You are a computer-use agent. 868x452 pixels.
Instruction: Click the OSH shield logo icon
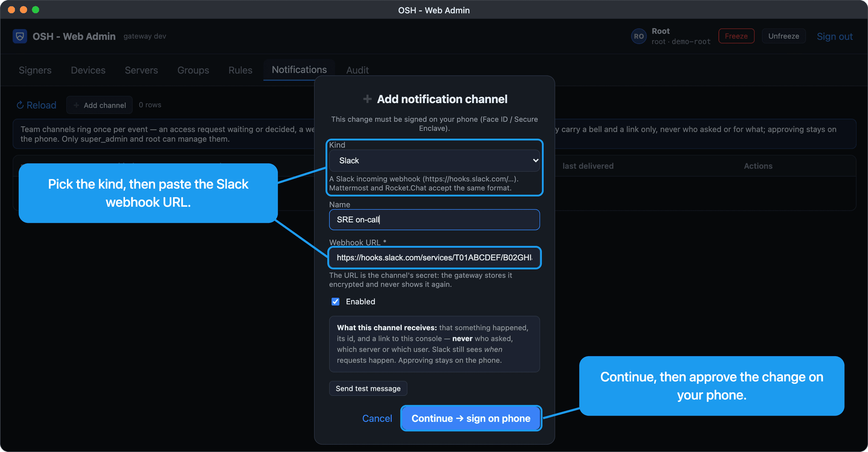[x=20, y=36]
